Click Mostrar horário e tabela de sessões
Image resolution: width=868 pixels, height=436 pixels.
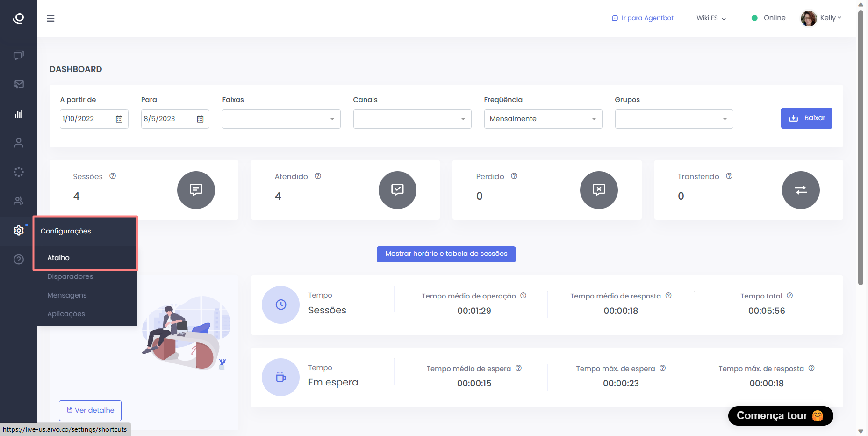(446, 254)
